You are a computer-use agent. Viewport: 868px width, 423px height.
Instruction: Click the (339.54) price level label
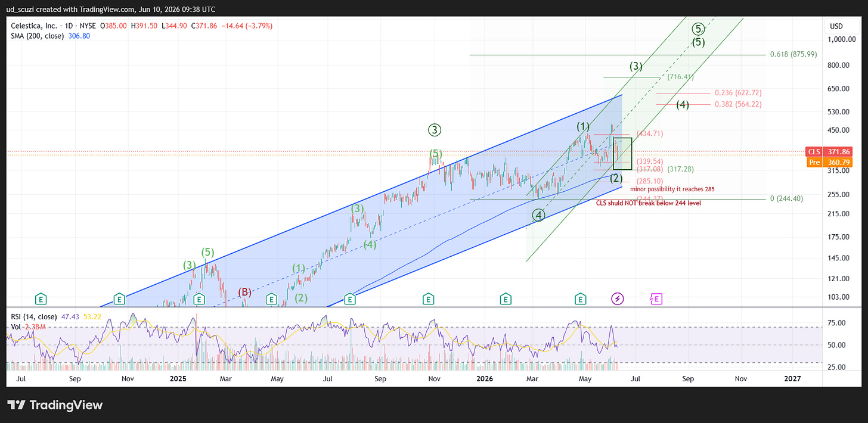650,161
